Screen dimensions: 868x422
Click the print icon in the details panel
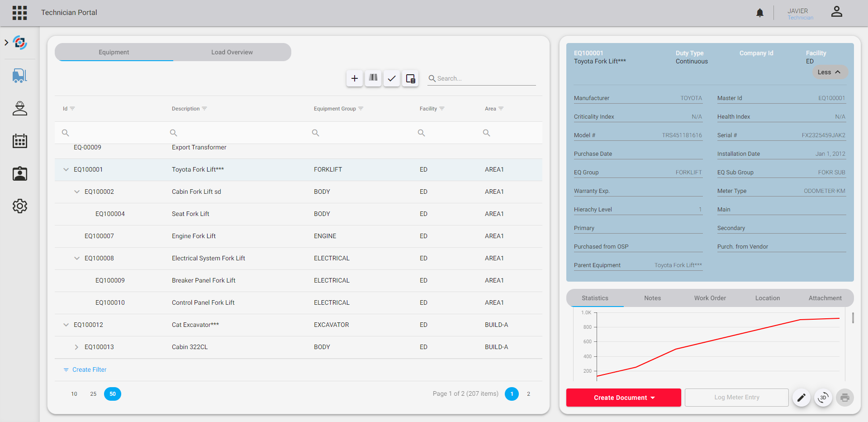pyautogui.click(x=844, y=398)
